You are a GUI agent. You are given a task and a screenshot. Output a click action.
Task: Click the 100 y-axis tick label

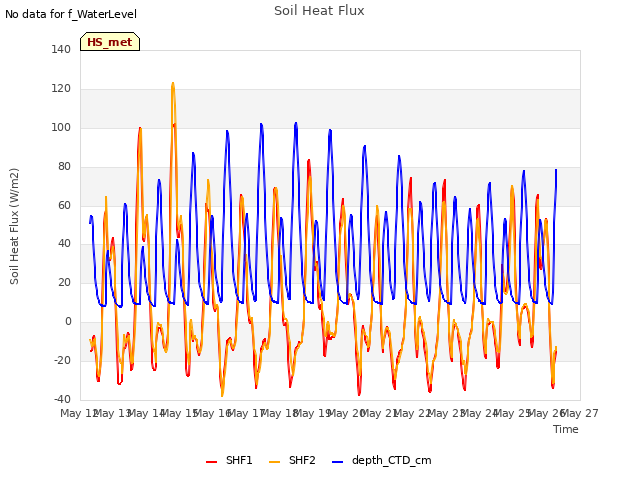click(x=61, y=127)
